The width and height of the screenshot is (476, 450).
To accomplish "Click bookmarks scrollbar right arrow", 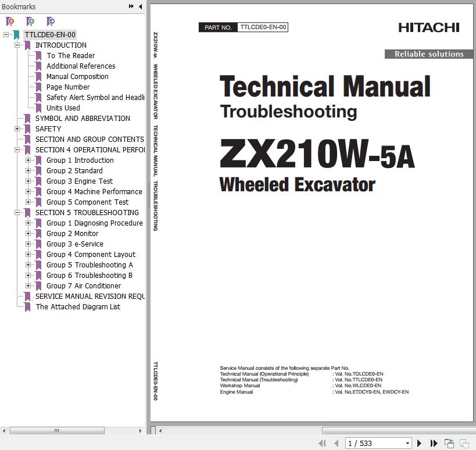I will [x=140, y=431].
